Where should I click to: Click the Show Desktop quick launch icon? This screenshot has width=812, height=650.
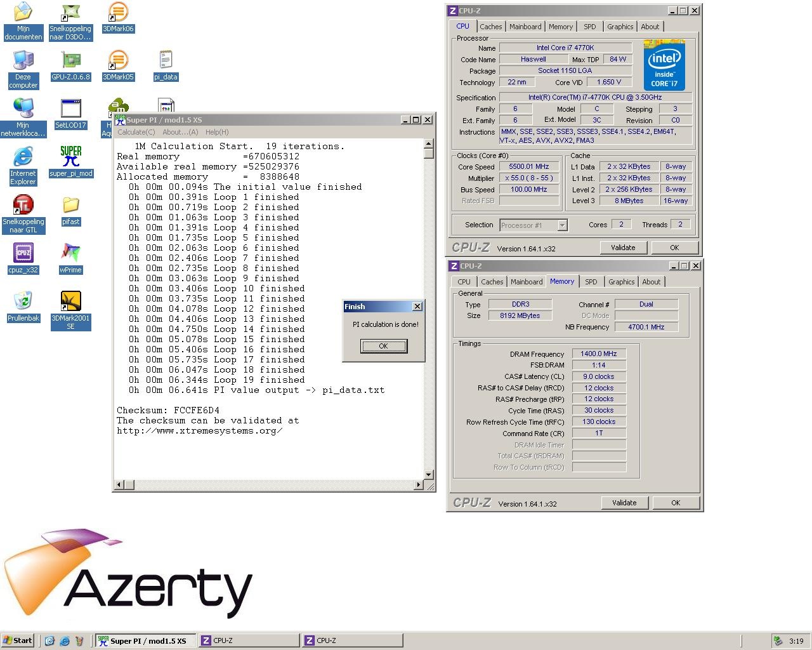[x=49, y=641]
